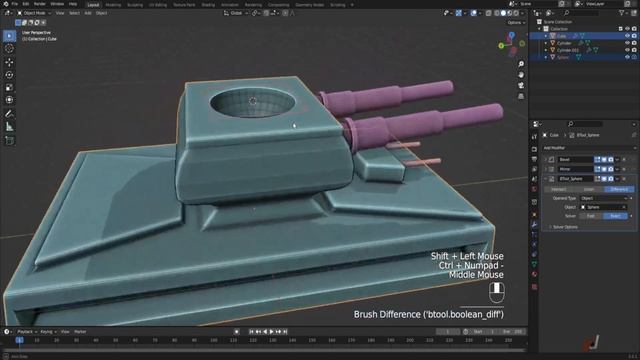Open the Tool properties tab
The image size is (640, 360).
coord(534,137)
